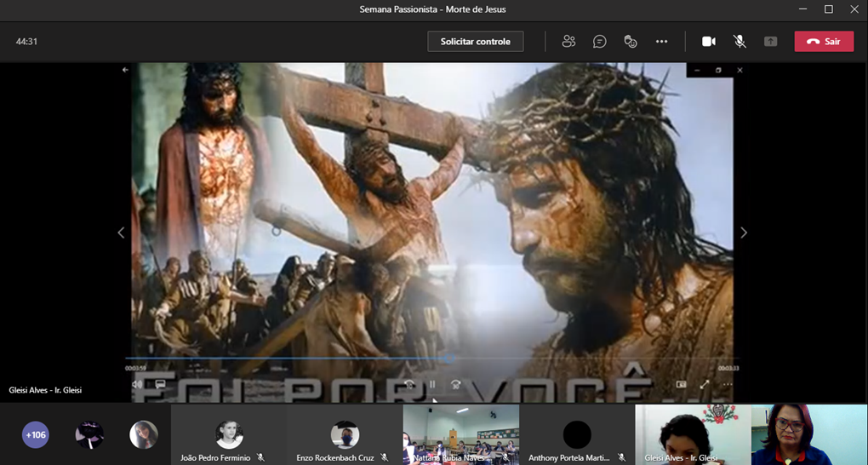Restore the shared video player window
Screen dimensions: 868x465
[718, 71]
